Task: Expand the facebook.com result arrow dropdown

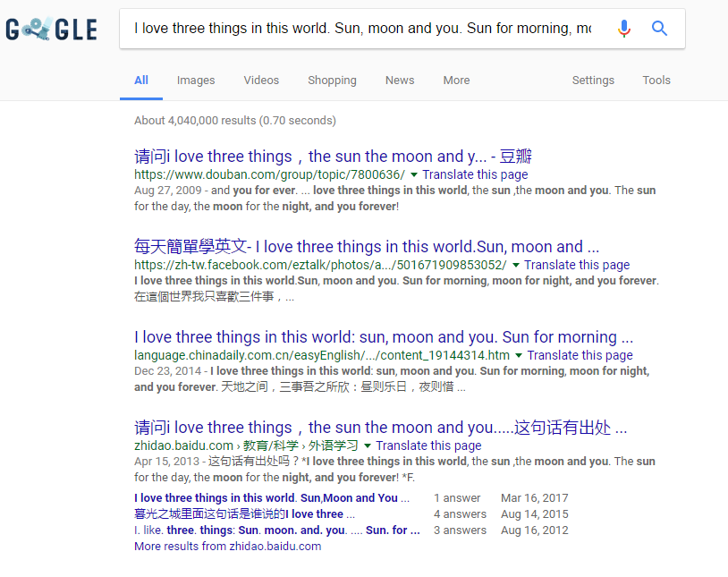Action: 516,266
